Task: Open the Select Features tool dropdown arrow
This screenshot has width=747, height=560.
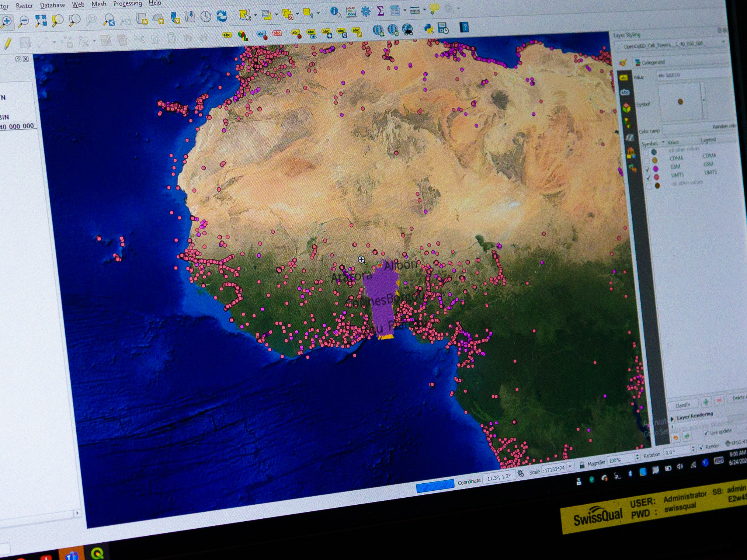Action: point(255,15)
